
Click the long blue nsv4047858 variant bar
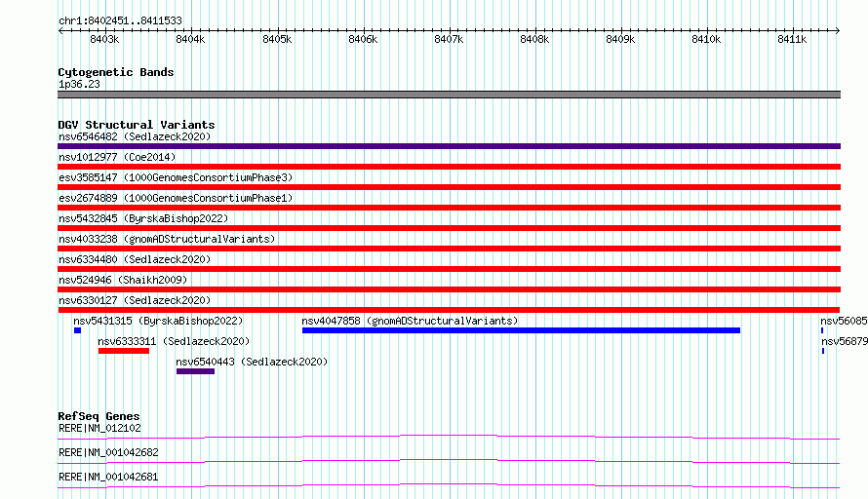(x=521, y=330)
